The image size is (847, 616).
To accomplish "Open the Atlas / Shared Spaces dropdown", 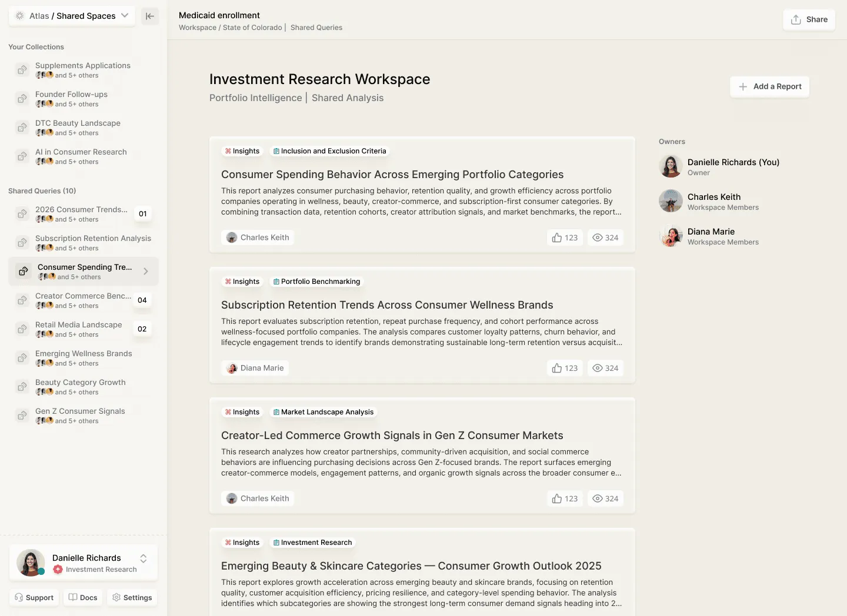I will click(72, 16).
